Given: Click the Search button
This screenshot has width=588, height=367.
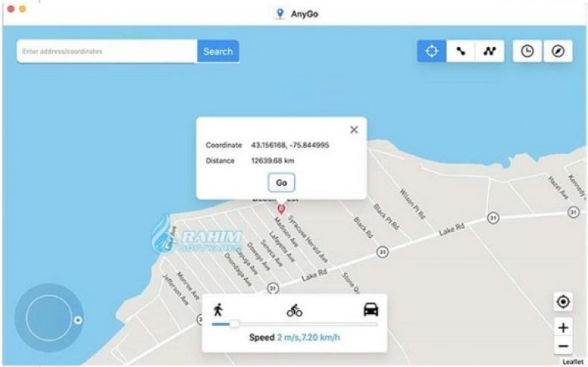Looking at the screenshot, I should (218, 51).
